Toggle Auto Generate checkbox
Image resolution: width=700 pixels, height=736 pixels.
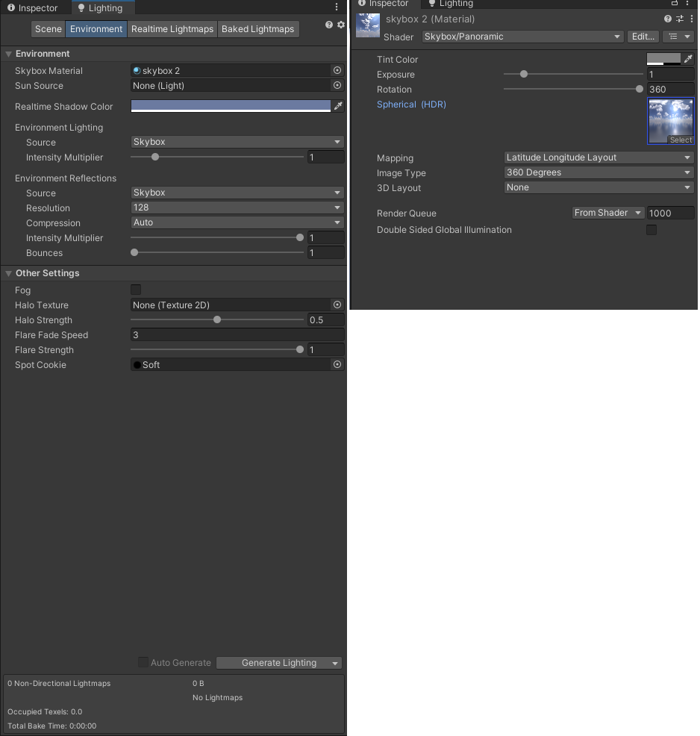coord(143,662)
